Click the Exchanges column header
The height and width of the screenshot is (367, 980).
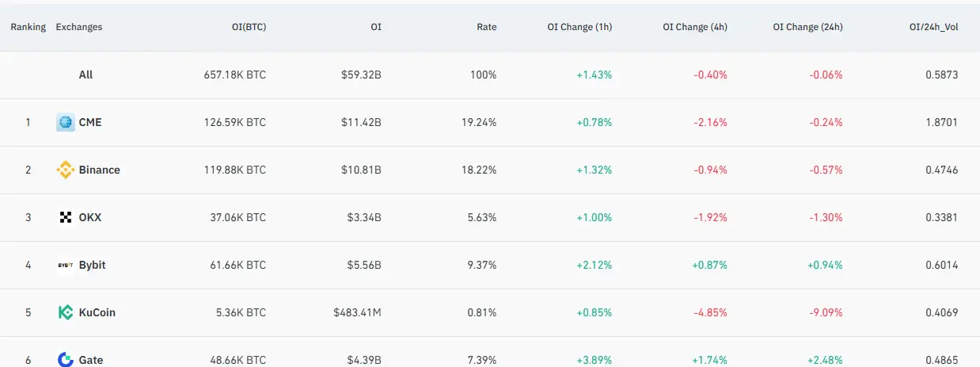coord(79,27)
